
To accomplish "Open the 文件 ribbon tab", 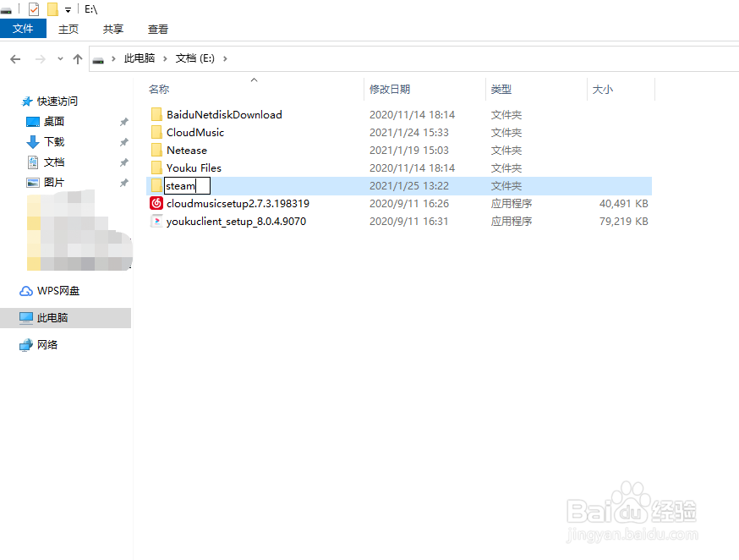I will (x=23, y=29).
